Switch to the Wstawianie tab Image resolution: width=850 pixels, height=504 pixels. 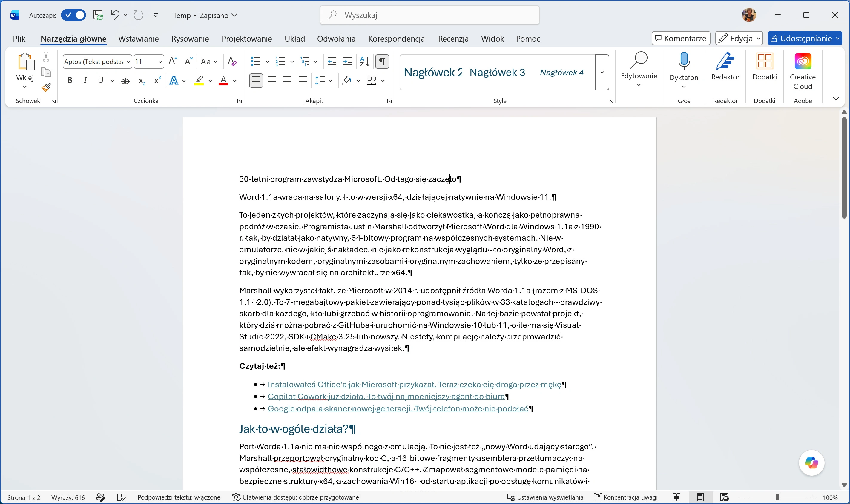click(x=138, y=39)
